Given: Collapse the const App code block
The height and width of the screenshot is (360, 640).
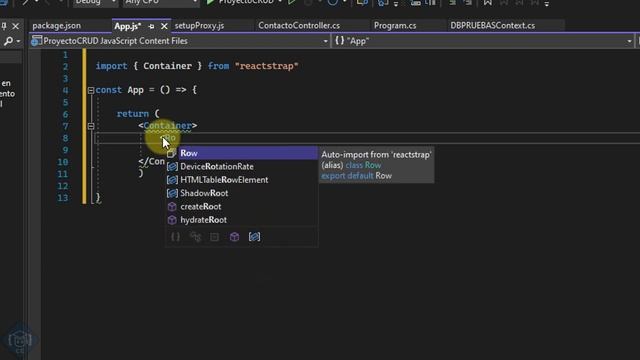Looking at the screenshot, I should (91, 90).
